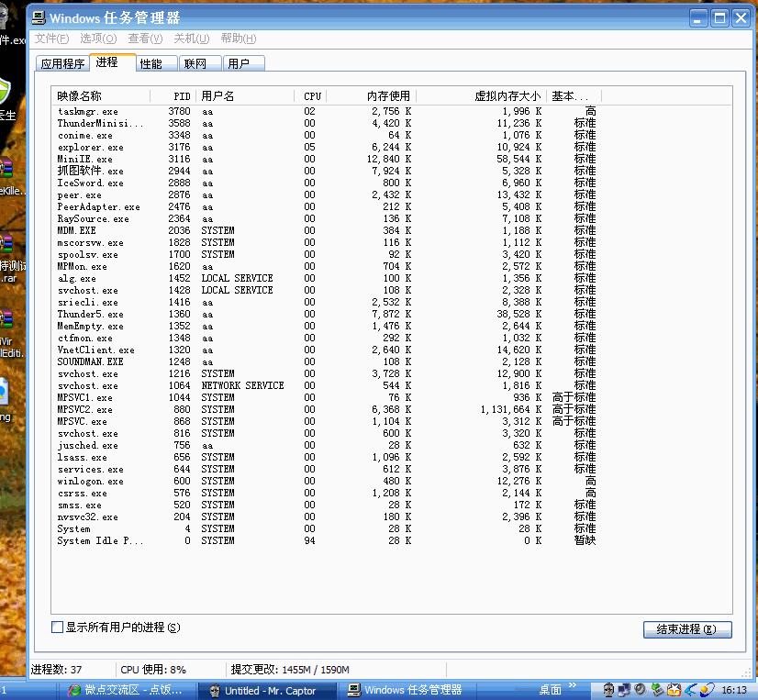Select the ThunderMinisi... process row
This screenshot has width=758, height=700.
point(327,123)
